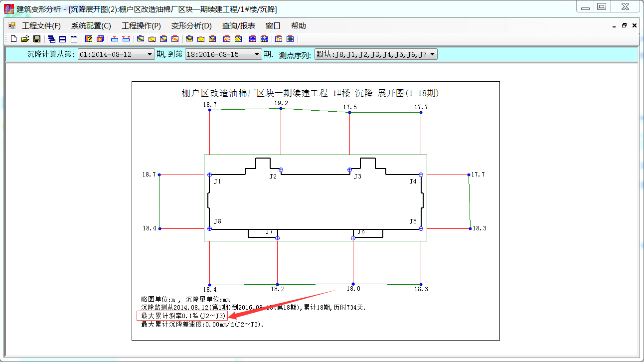Cascade windows via the toolbar icon

pyautogui.click(x=51, y=39)
